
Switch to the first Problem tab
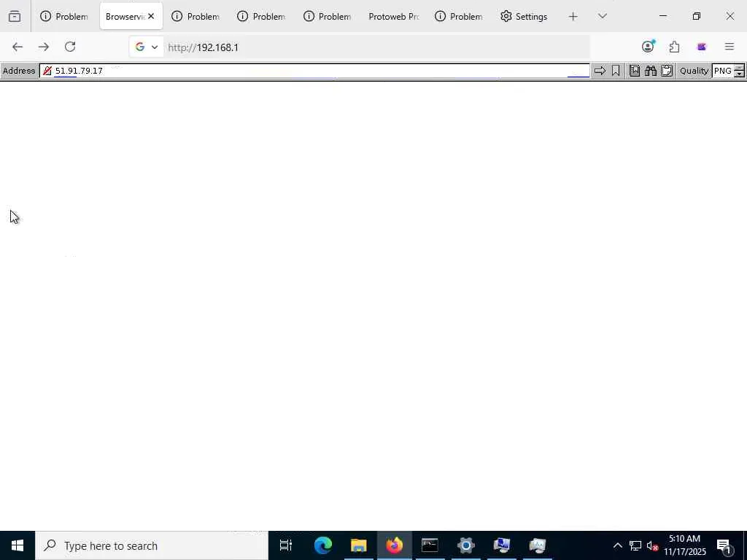point(64,17)
